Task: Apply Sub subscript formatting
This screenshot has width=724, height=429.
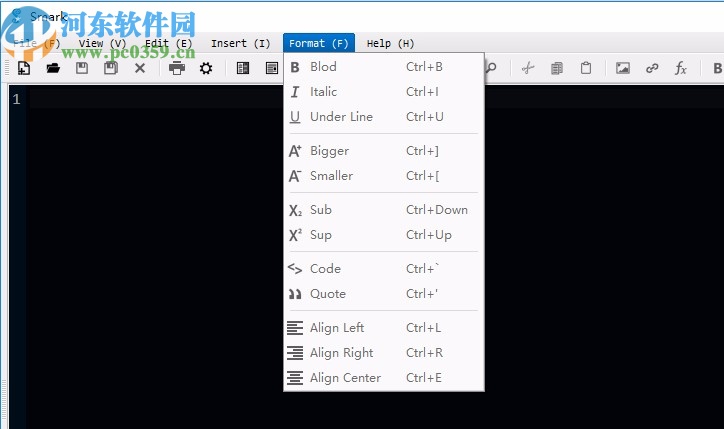Action: (384, 210)
